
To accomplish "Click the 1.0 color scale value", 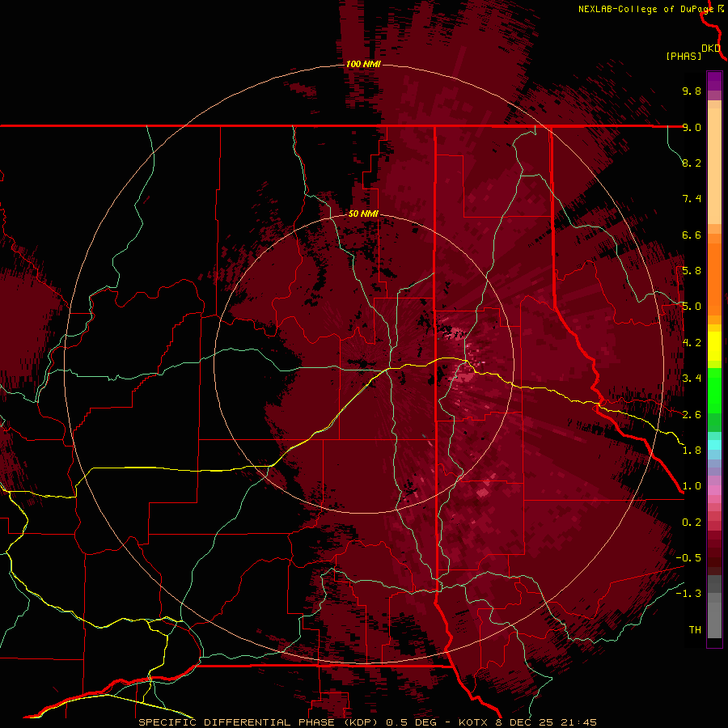I will click(692, 486).
